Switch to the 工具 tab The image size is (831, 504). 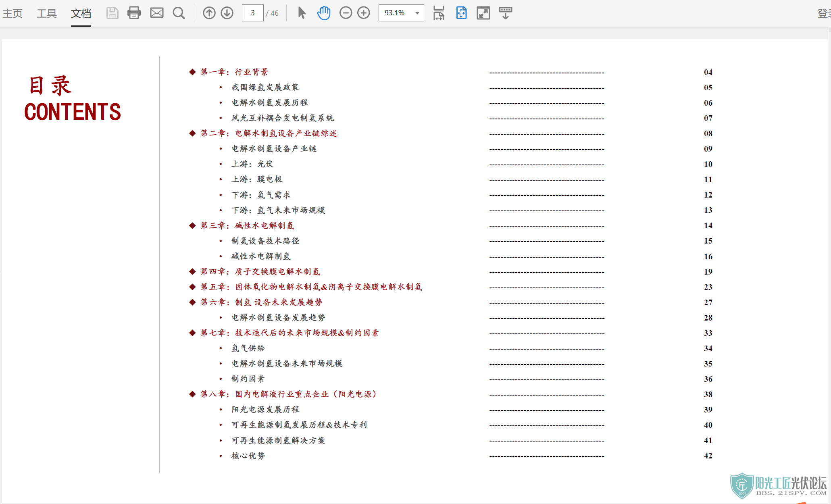pos(47,14)
